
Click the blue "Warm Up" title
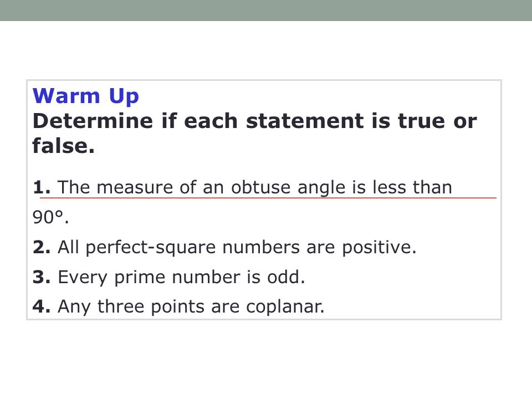(x=85, y=96)
